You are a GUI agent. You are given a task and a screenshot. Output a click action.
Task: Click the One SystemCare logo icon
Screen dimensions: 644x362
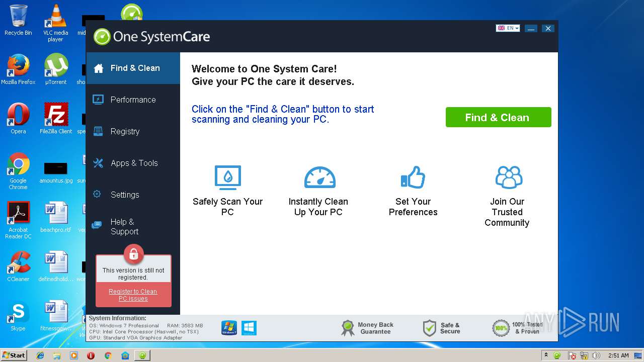click(x=102, y=37)
